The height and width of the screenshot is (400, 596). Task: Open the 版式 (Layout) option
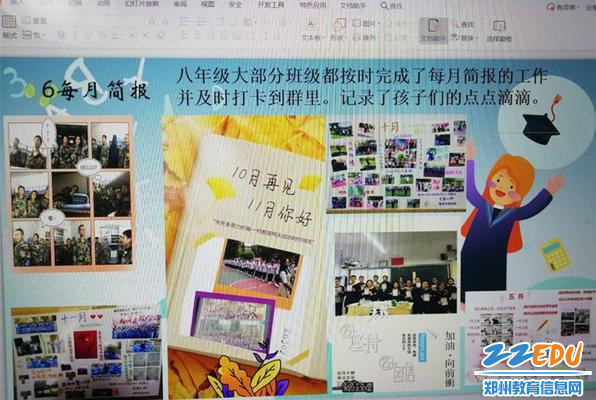tap(10, 35)
